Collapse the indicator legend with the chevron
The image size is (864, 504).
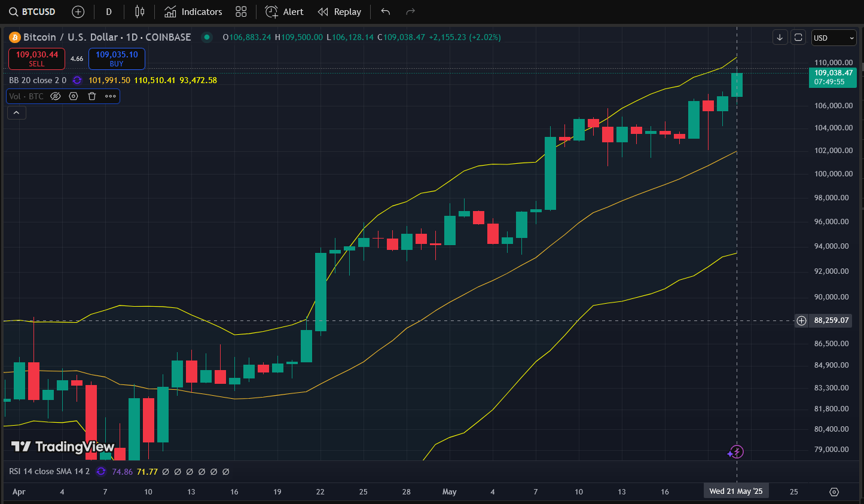click(16, 112)
